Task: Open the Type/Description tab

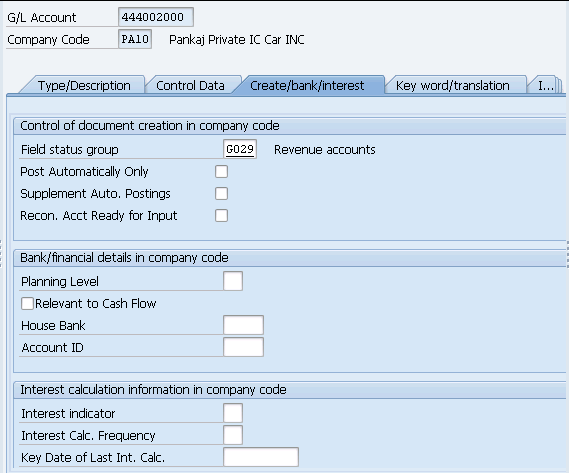Action: tap(84, 86)
